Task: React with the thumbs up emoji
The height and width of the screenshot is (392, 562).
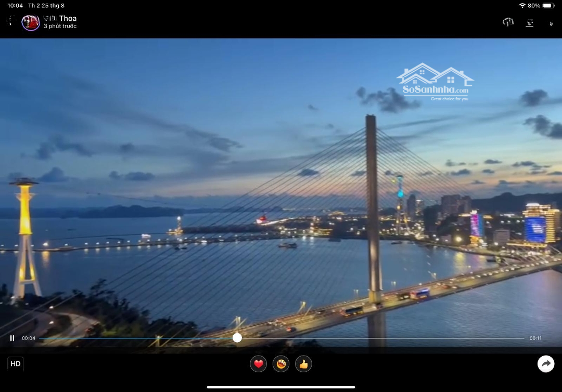Action: tap(303, 364)
